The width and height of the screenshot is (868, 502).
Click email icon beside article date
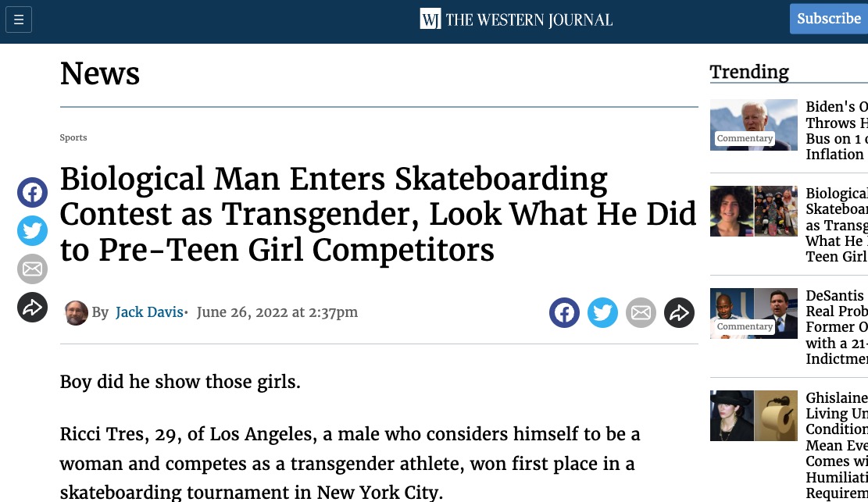point(641,313)
